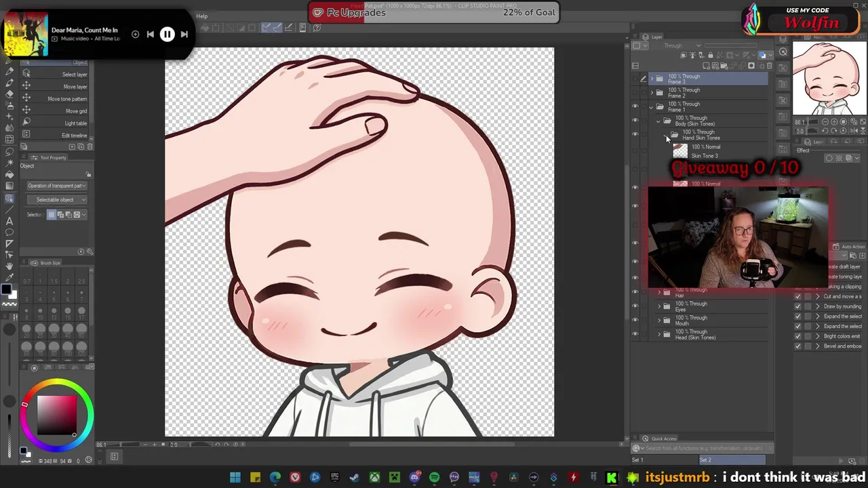The width and height of the screenshot is (868, 488).
Task: Pick a color in the color wheel square
Action: tap(57, 414)
